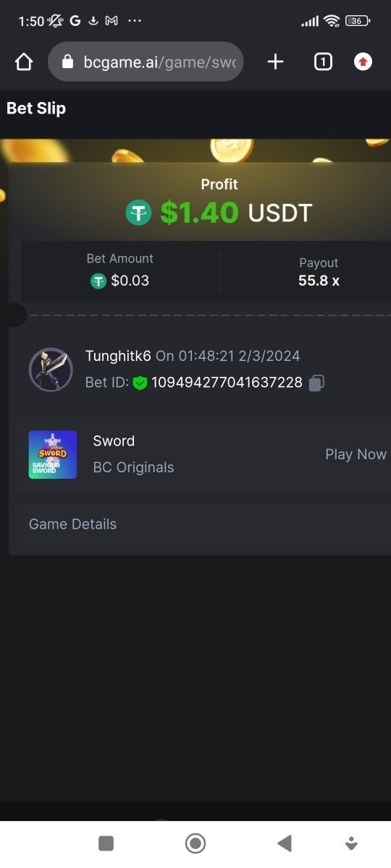The width and height of the screenshot is (391, 868).
Task: Open the Saviour Sword game thumbnail
Action: tap(53, 454)
